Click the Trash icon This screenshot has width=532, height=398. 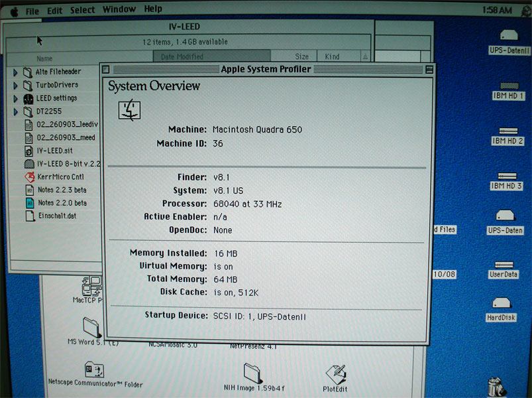[496, 387]
